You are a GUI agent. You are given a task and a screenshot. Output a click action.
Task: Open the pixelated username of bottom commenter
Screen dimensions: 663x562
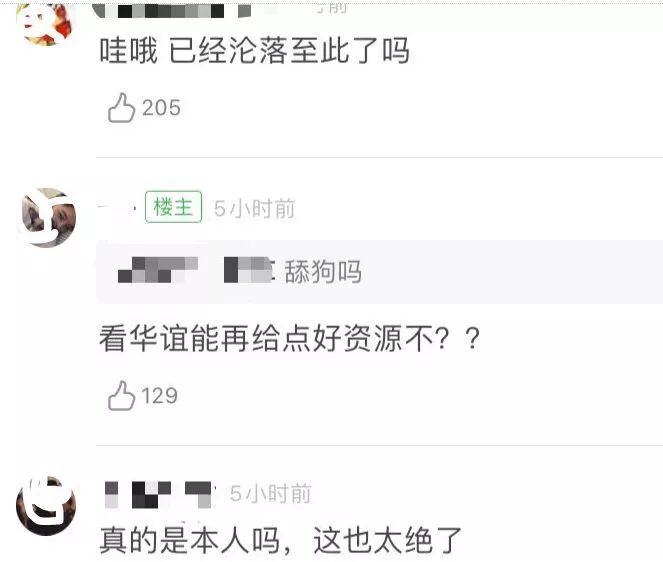pos(159,494)
